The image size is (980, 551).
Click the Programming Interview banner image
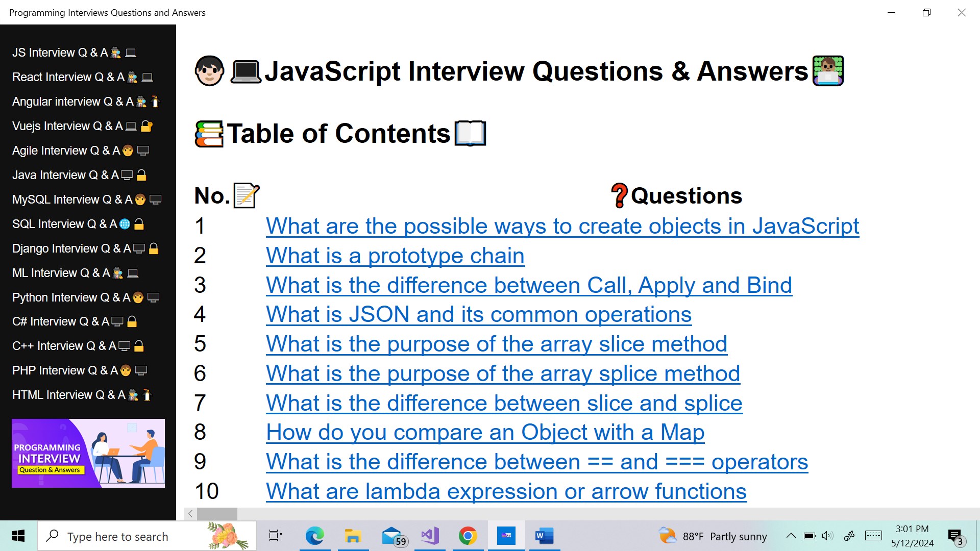coord(88,453)
